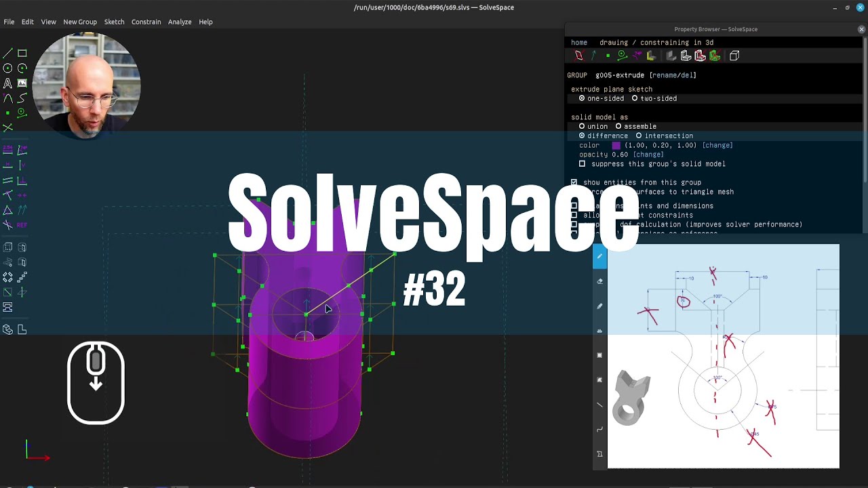Create a Step Translating group
This screenshot has height=488, width=868.
pyautogui.click(x=22, y=277)
